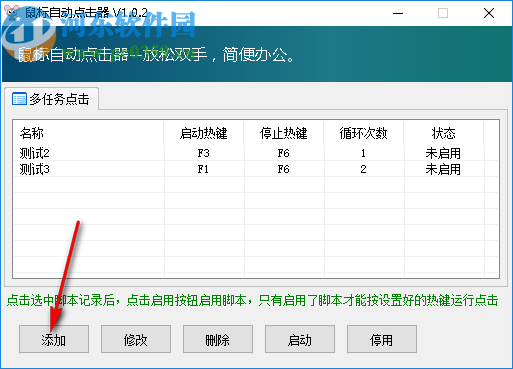Disable the script with the 停用 button
This screenshot has width=513, height=369.
[382, 339]
